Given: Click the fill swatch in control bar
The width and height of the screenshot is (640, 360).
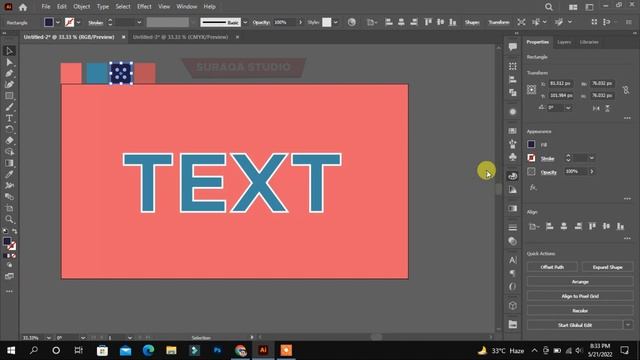Looking at the screenshot, I should click(x=49, y=22).
